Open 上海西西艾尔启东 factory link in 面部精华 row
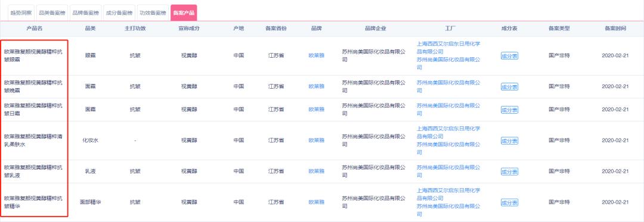Image resolution: width=644 pixels, height=222 pixels. coord(448,194)
